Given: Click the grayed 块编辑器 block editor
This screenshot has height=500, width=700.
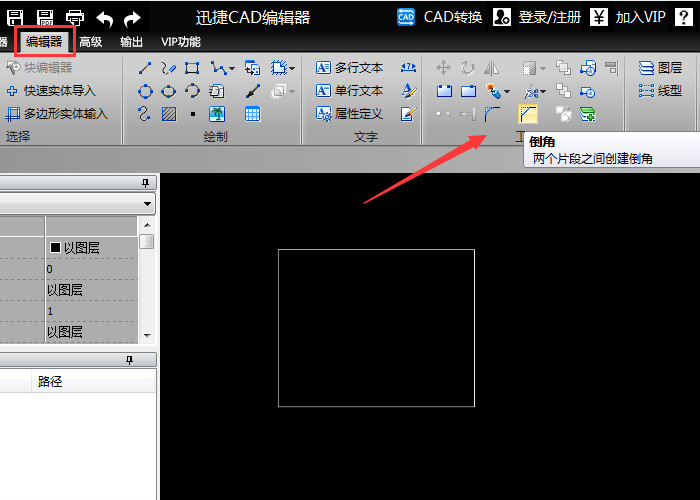Looking at the screenshot, I should (x=39, y=67).
